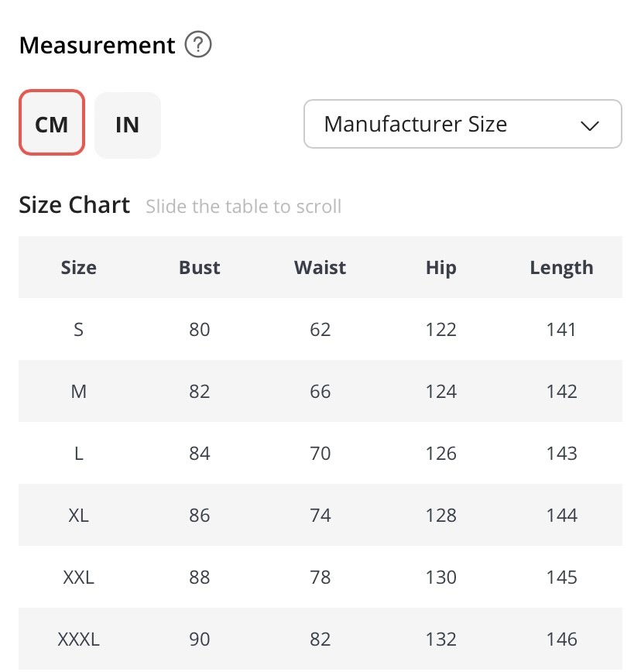Switch units to CM
641x672 pixels.
pos(52,123)
